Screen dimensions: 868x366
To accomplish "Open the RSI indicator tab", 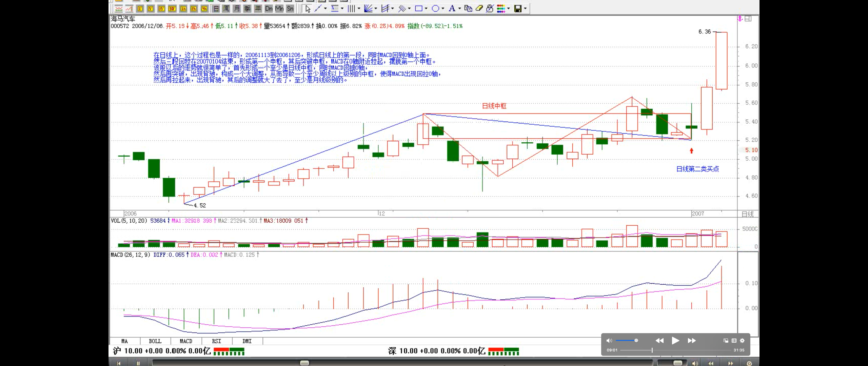I will 216,341.
